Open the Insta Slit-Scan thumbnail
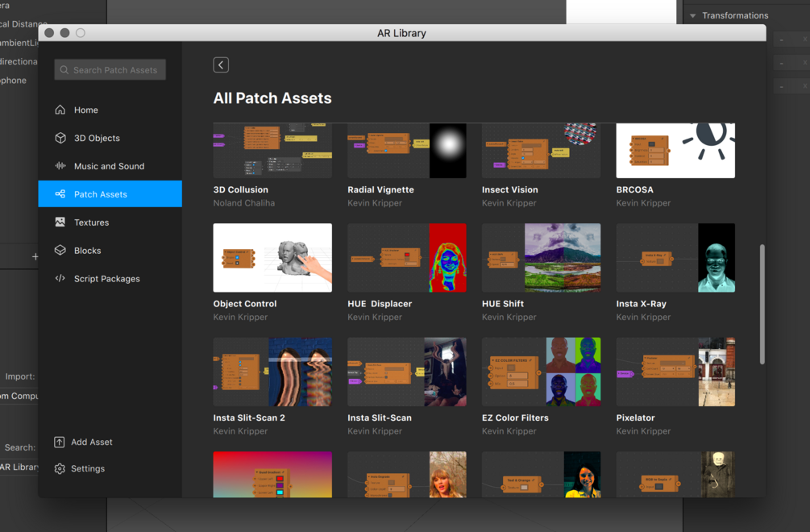The width and height of the screenshot is (810, 532). (407, 372)
